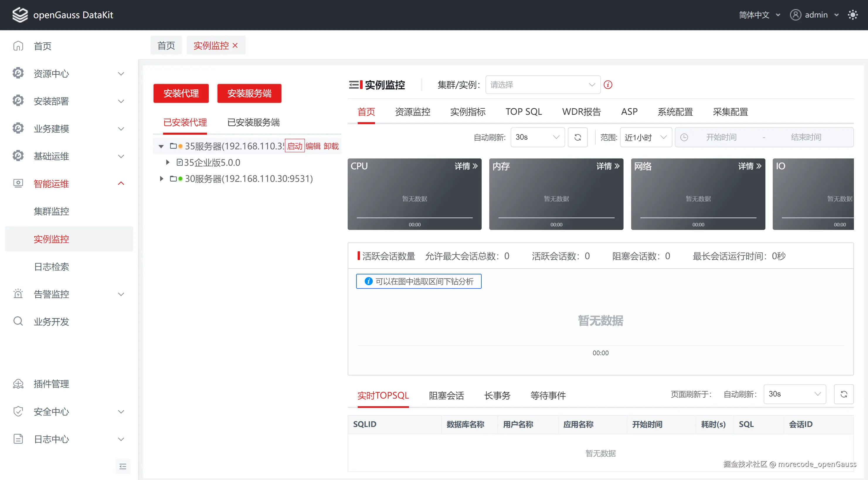Click the clock icon in time range
Image resolution: width=868 pixels, height=480 pixels.
coord(684,137)
